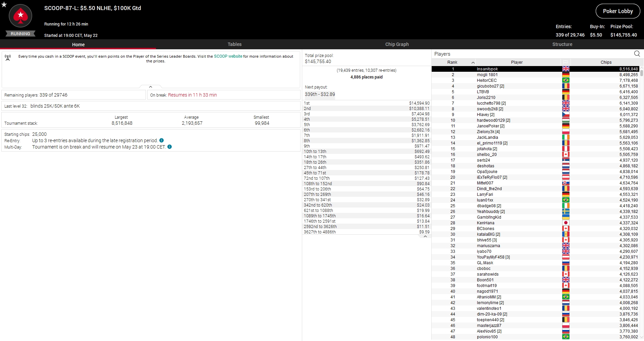Image resolution: width=644 pixels, height=341 pixels.
Task: Select player Zielony3k [4] row
Action: point(536,132)
